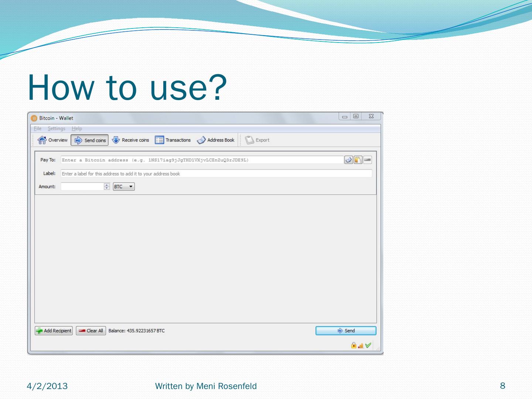Click the Export toolbar button

tap(258, 140)
